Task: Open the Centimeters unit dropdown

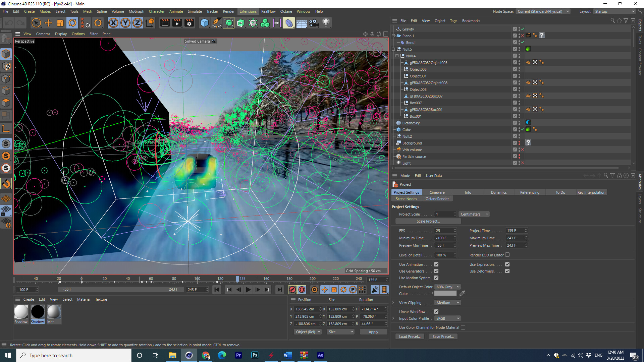Action: [x=474, y=214]
